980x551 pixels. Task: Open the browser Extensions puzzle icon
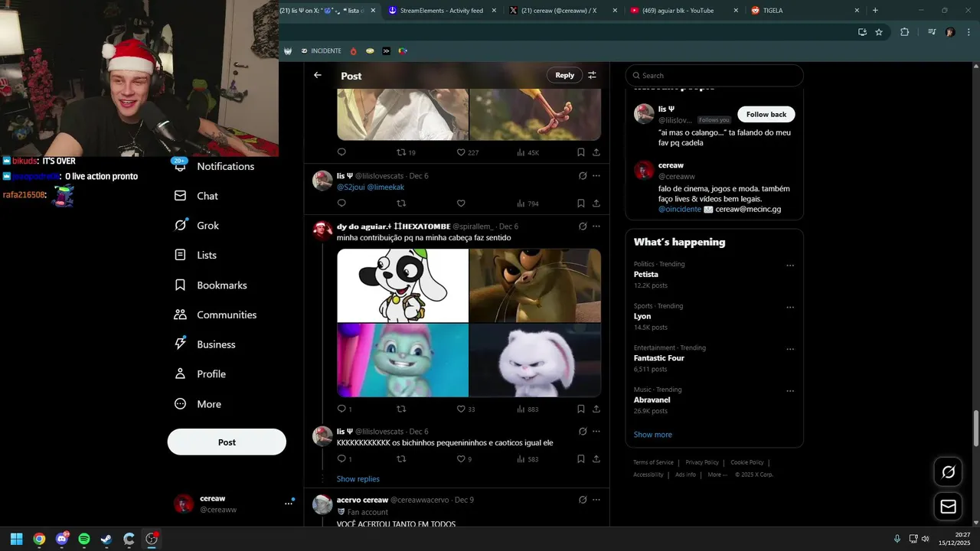[x=905, y=32]
